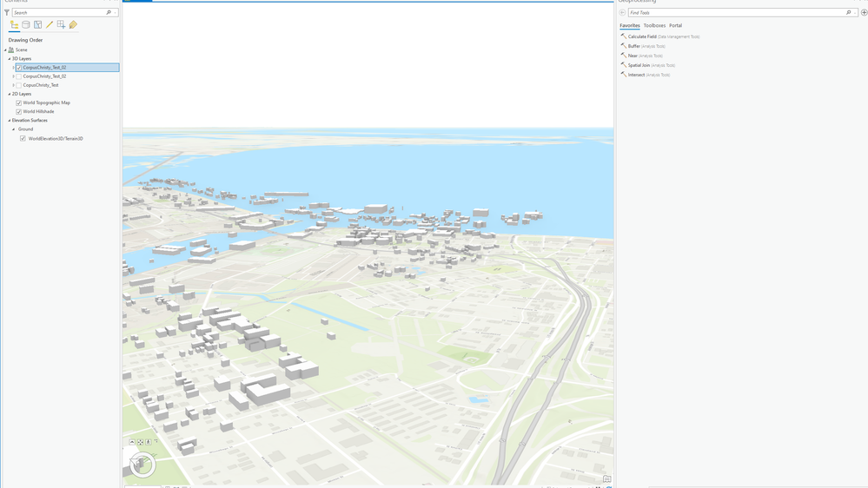Switch to the Toolboxes tab
868x488 pixels.
(654, 25)
